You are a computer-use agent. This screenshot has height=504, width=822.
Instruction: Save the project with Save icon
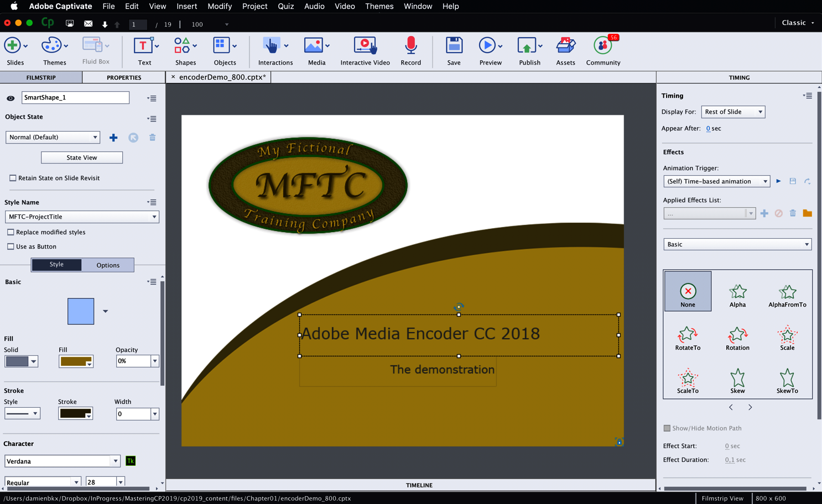[454, 51]
